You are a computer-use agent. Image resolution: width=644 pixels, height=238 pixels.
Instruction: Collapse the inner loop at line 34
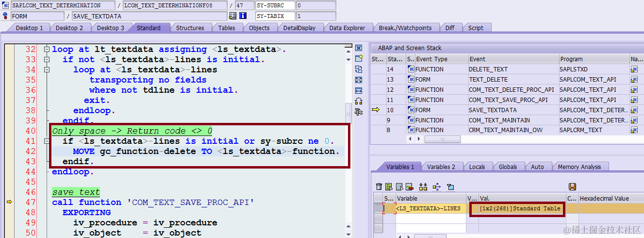47,69
